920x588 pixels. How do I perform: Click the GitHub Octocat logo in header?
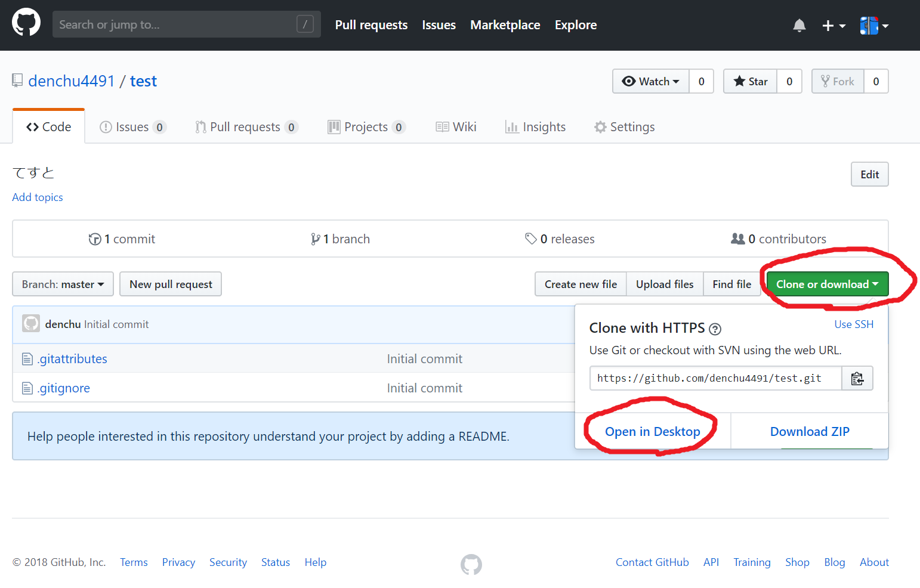26,23
